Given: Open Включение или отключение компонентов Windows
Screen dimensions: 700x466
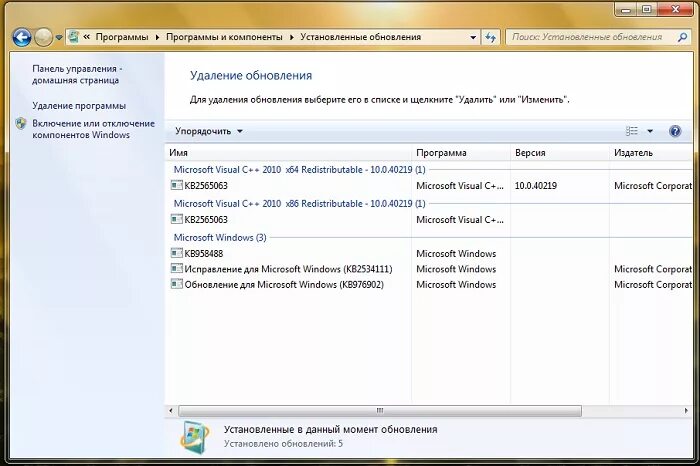Looking at the screenshot, I should pos(93,129).
